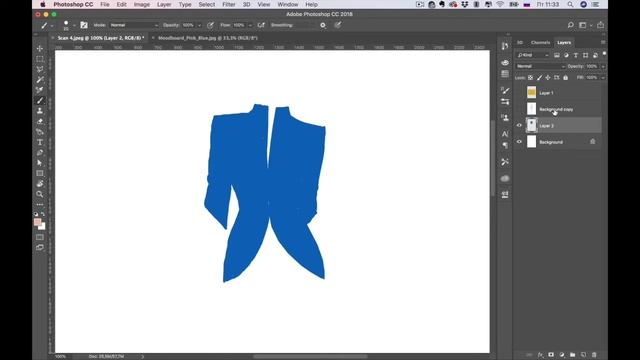Select the Clone Stamp tool
640x360 pixels.
40,111
